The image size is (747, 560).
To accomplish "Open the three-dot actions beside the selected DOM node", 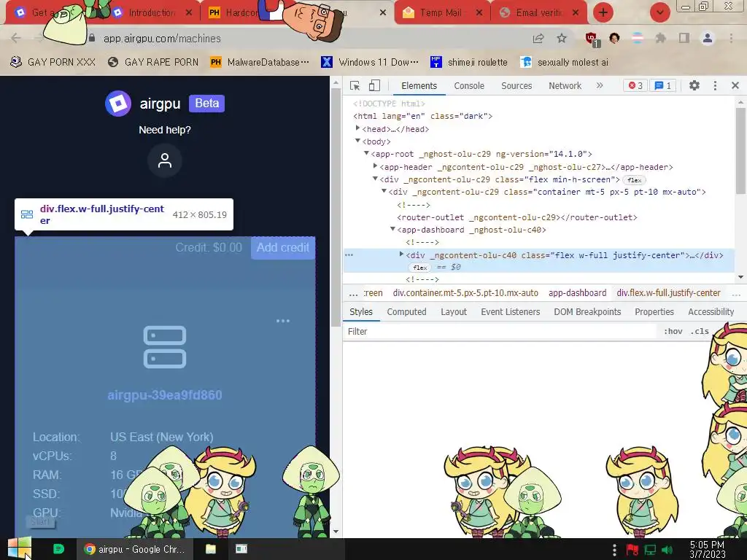I will coord(349,254).
